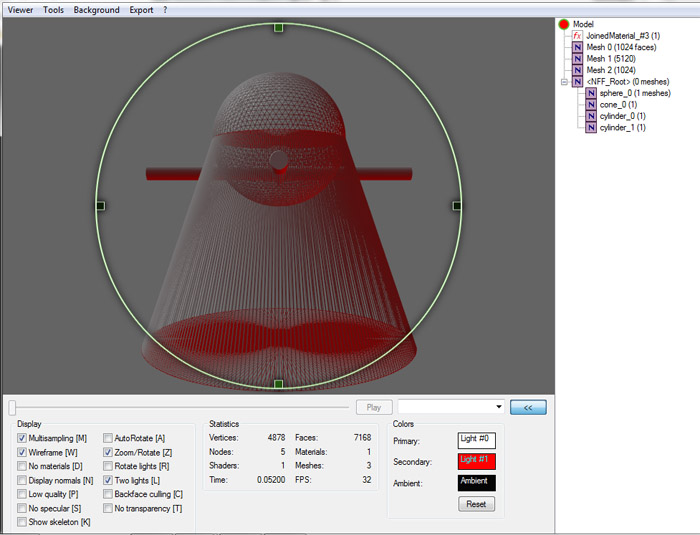Collapse the <NFF_Root> tree node
The height and width of the screenshot is (535, 700).
(x=564, y=82)
